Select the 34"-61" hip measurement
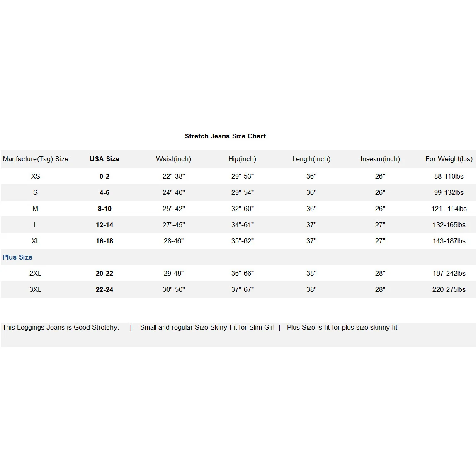 click(x=242, y=225)
